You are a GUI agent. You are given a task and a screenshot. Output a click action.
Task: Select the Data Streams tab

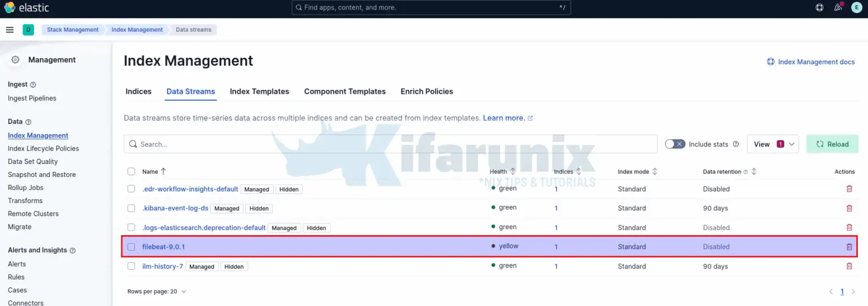[x=190, y=92]
